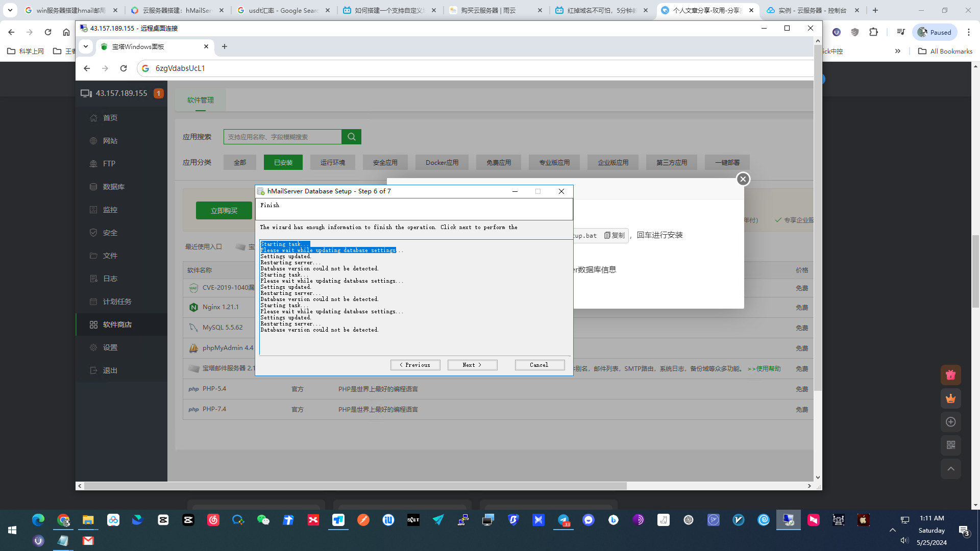Click the plus circle icon on right
Image resolution: width=980 pixels, height=551 pixels.
(950, 422)
